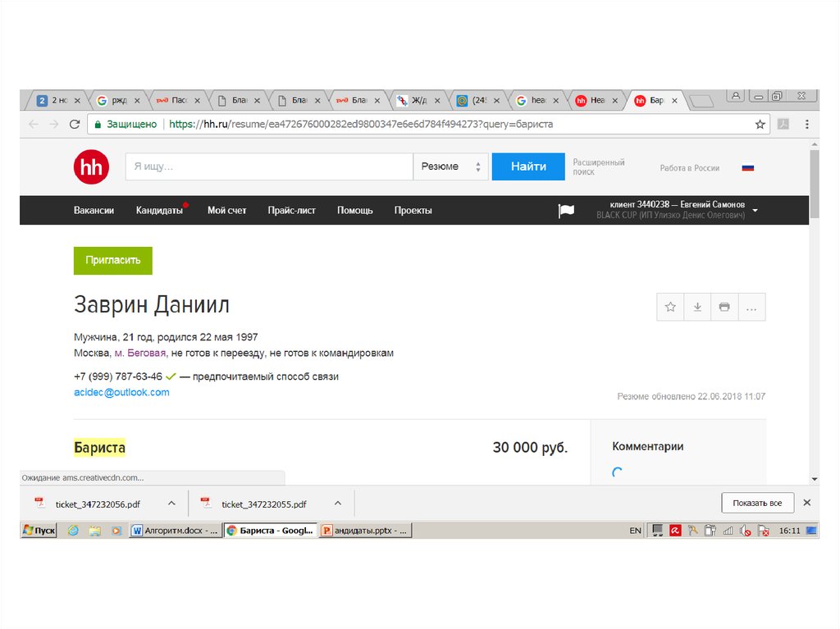The image size is (840, 629).
Task: Open the Прайс-лист menu item
Action: coord(291,211)
